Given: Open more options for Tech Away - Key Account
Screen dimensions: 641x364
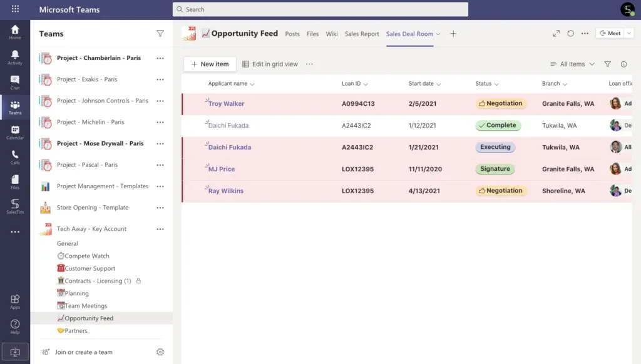Looking at the screenshot, I should point(160,229).
